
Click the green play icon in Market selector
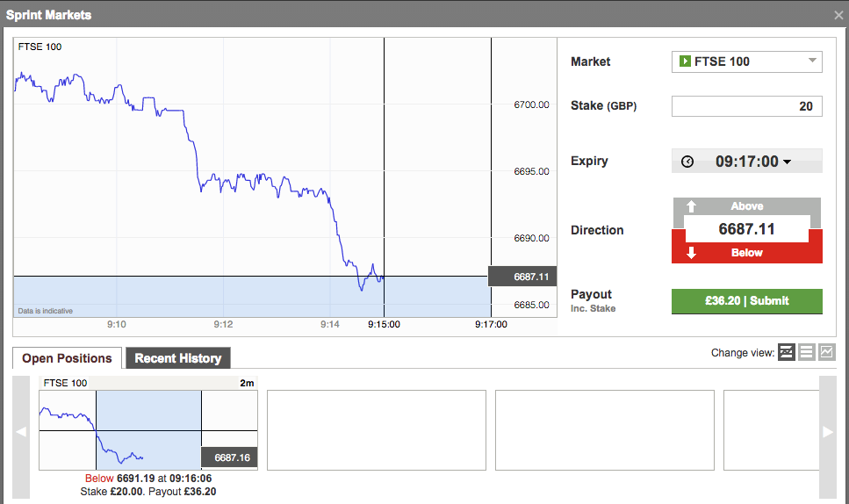(685, 61)
